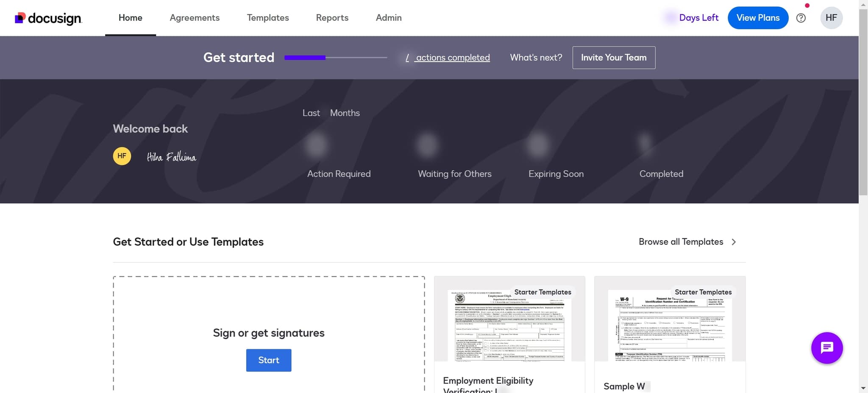This screenshot has height=393, width=868.
Task: Expand Browse all Templates with its chevron
Action: [x=734, y=242]
